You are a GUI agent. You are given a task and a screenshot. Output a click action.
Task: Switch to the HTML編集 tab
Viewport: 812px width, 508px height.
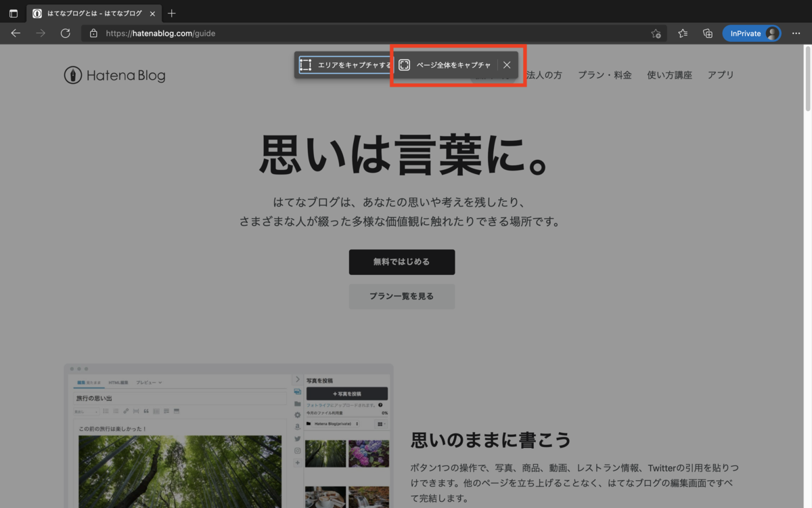point(118,383)
